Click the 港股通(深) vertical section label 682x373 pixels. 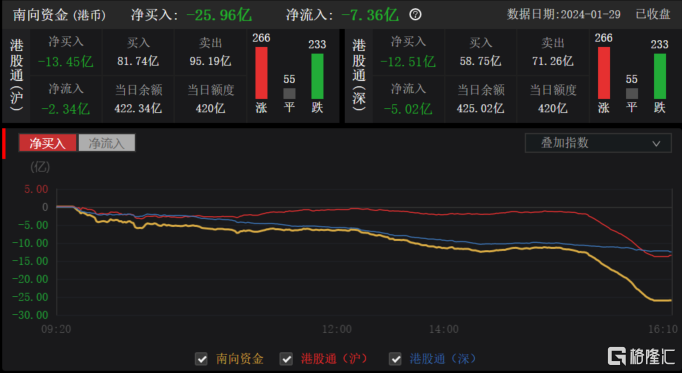[359, 75]
